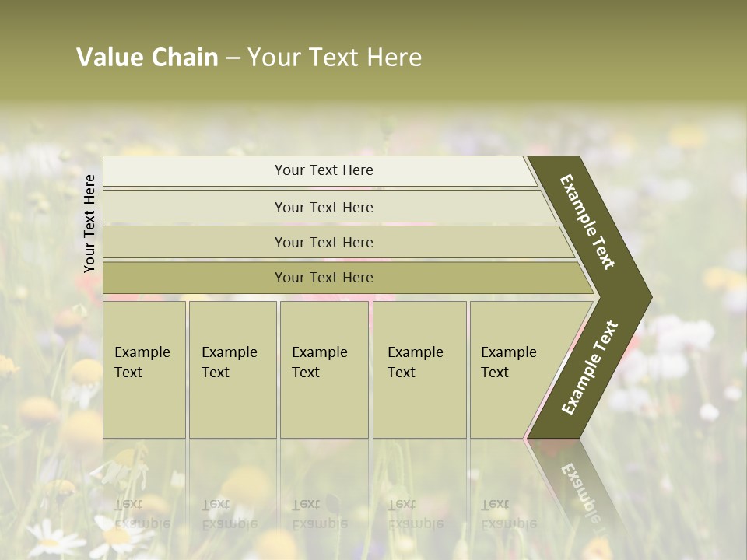The width and height of the screenshot is (747, 560).
Task: Click the lower dark arrow "Example Text" segment
Action: (589, 368)
